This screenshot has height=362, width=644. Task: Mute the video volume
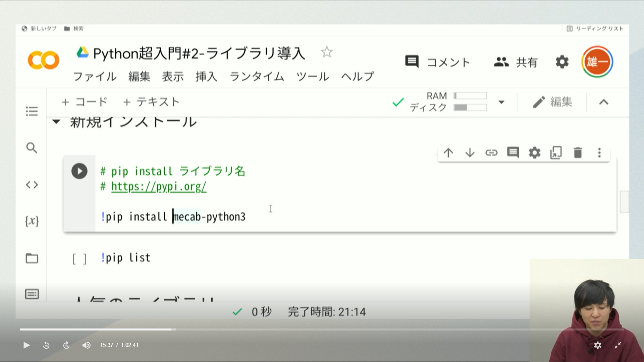[x=87, y=345]
